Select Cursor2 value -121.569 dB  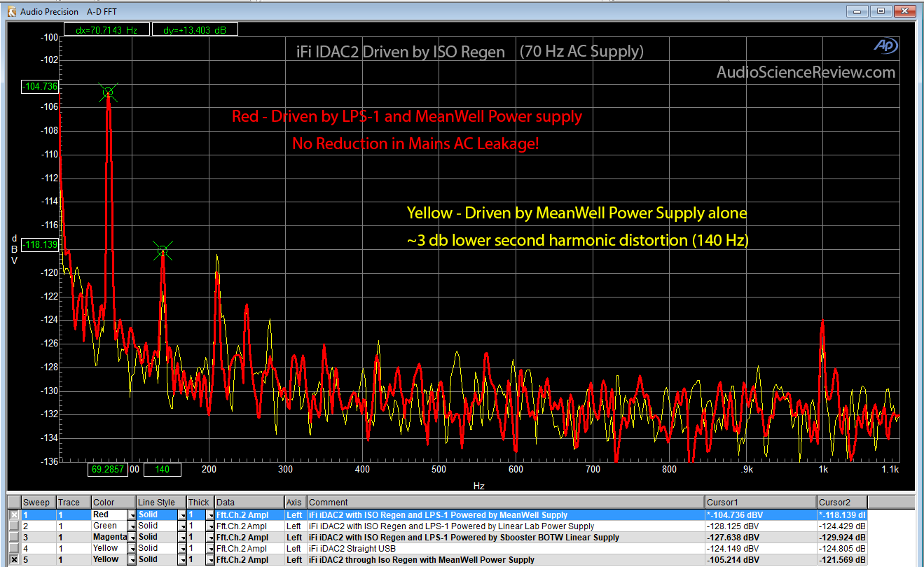click(x=843, y=559)
